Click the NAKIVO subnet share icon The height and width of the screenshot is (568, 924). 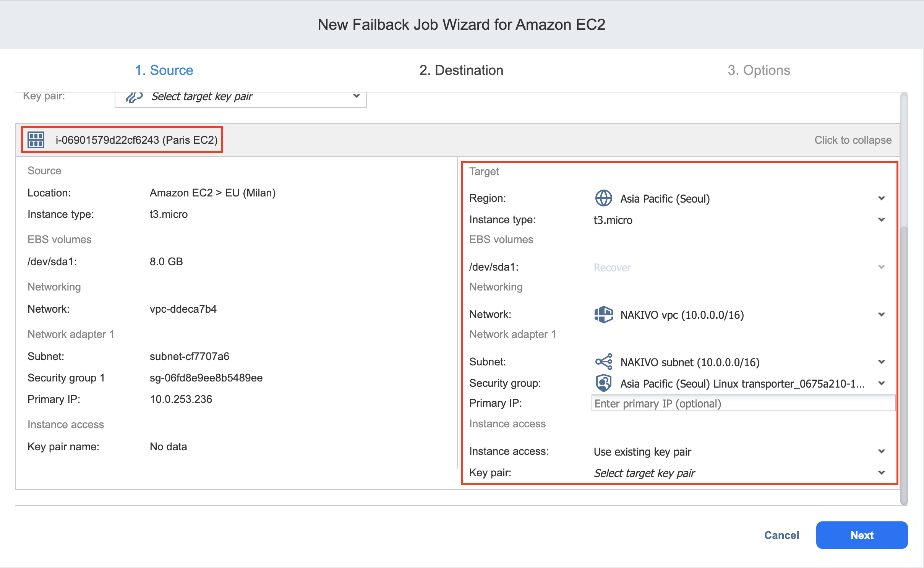(603, 362)
